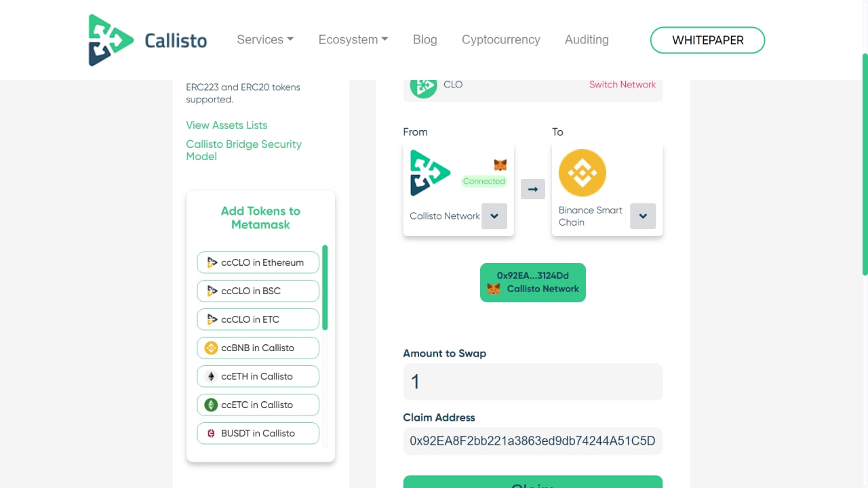Click the Claim Address label

coord(439,418)
